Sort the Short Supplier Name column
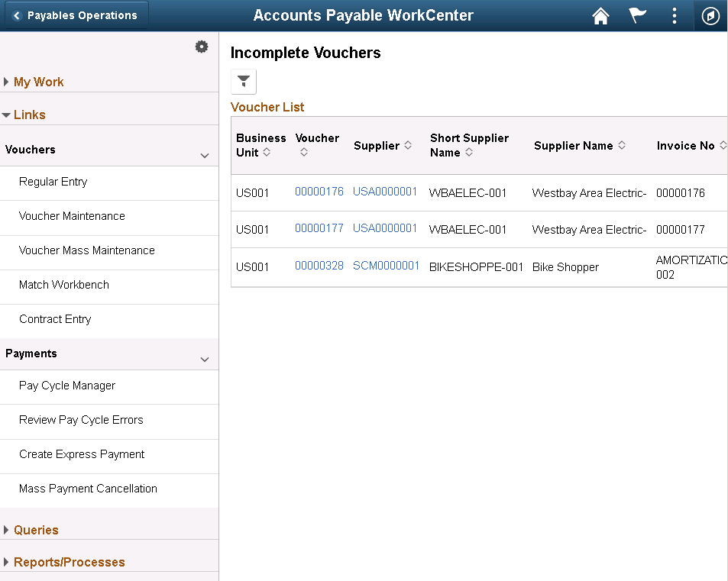Viewport: 728px width, 581px height. [x=469, y=153]
